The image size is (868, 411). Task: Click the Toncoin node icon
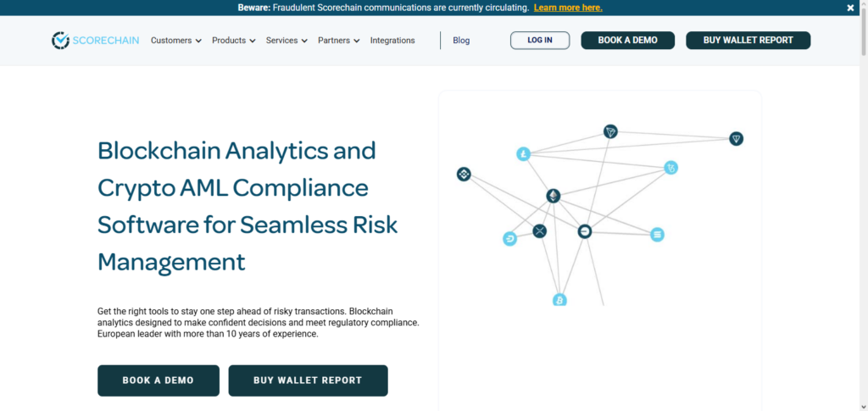pyautogui.click(x=736, y=139)
